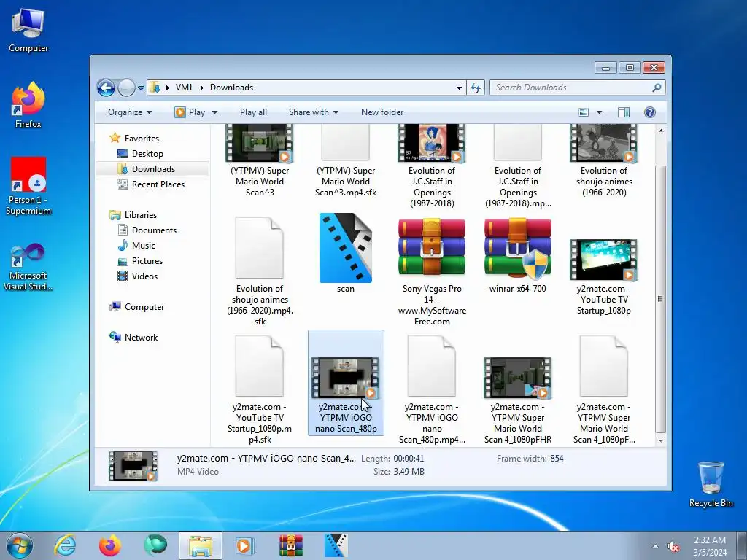Click the details pane video thumbnail
The image size is (747, 560).
133,466
